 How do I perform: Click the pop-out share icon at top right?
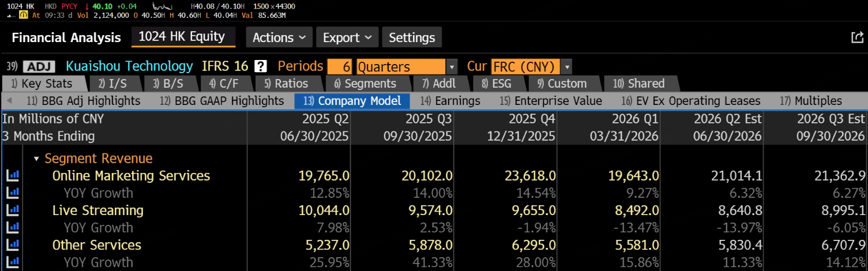tap(857, 37)
